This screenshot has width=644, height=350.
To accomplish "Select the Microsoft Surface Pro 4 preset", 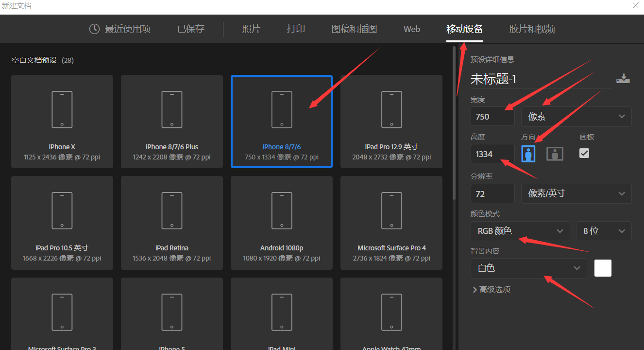I will (391, 223).
